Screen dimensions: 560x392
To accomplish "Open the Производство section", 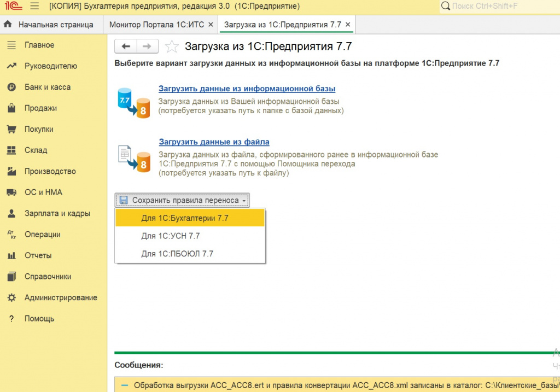I will click(50, 171).
